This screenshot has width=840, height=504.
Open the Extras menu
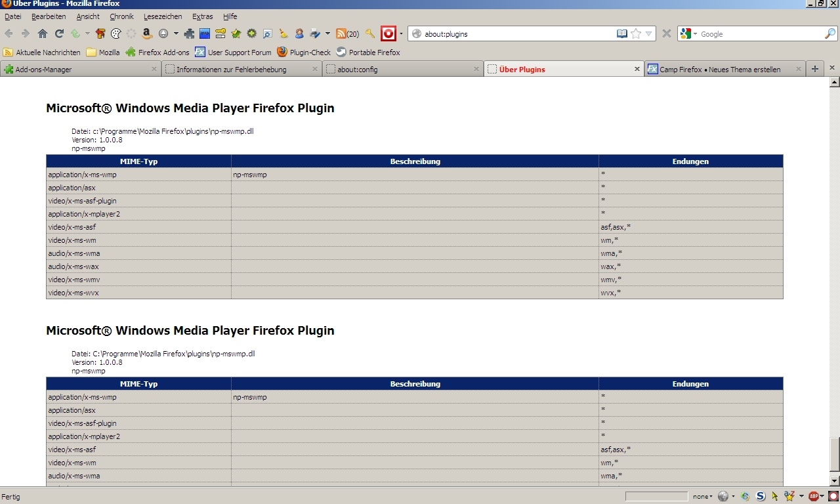(203, 16)
